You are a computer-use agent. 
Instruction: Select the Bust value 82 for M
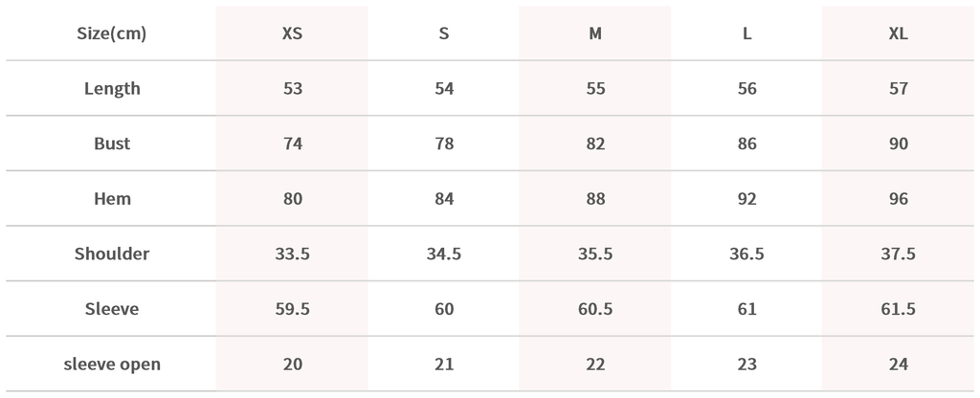click(x=595, y=144)
